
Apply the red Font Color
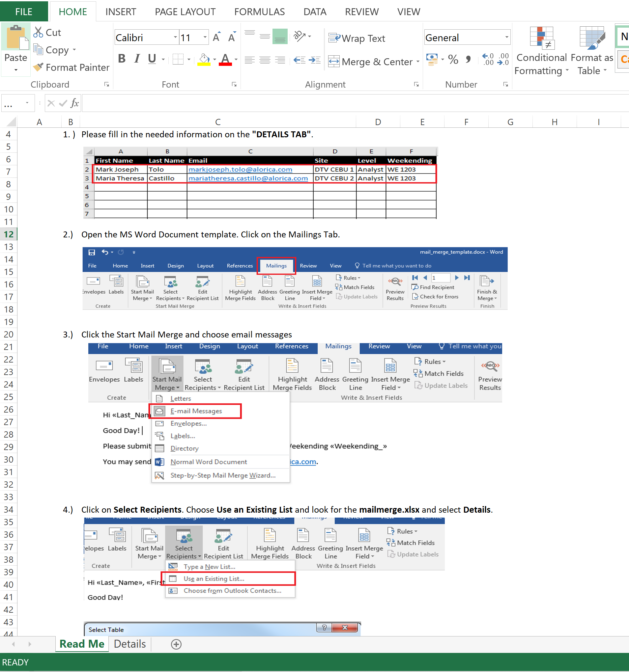pos(225,60)
